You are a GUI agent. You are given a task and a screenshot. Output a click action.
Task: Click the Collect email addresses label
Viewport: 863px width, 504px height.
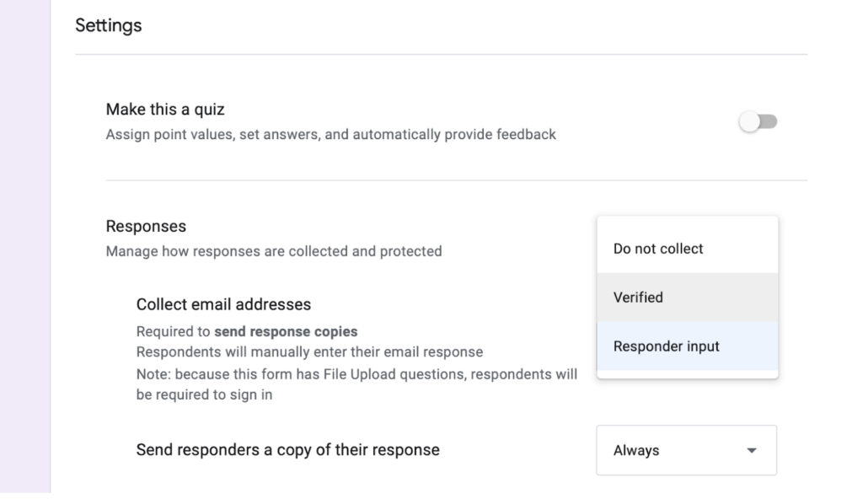point(223,304)
